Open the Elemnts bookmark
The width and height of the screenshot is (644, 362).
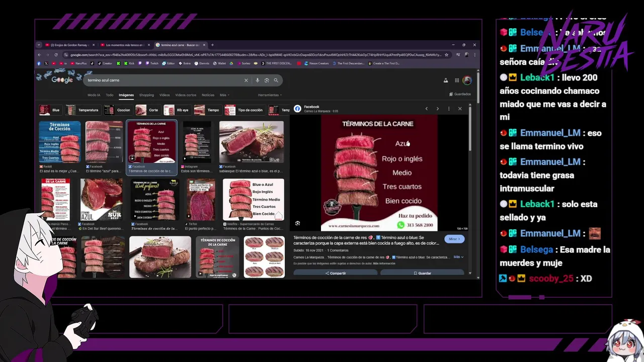coord(201,63)
